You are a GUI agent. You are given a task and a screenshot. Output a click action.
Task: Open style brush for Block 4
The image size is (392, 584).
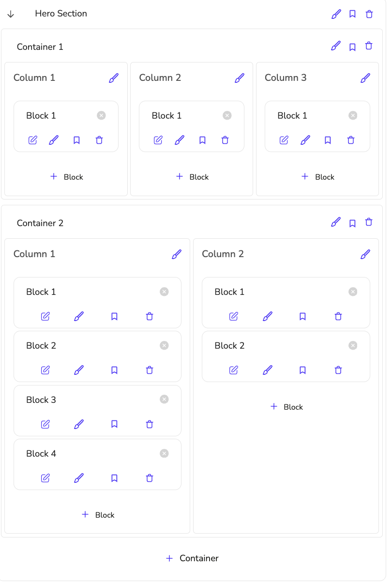[79, 478]
